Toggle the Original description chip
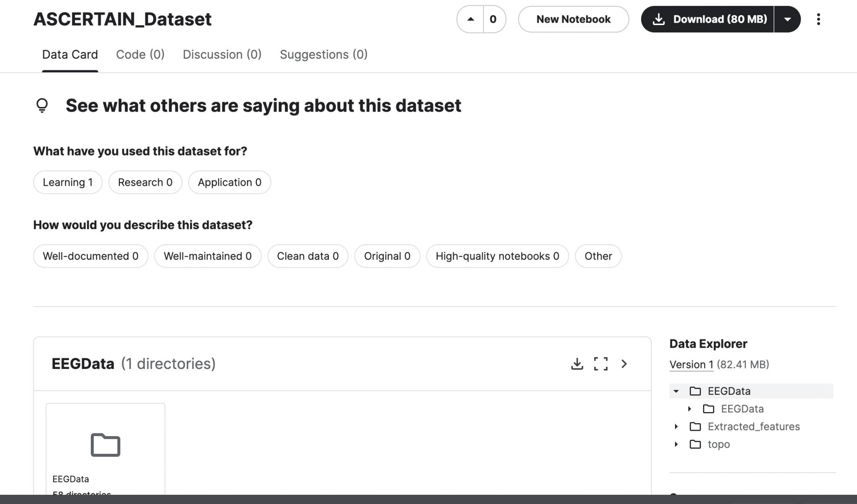Image resolution: width=857 pixels, height=504 pixels. pyautogui.click(x=387, y=256)
